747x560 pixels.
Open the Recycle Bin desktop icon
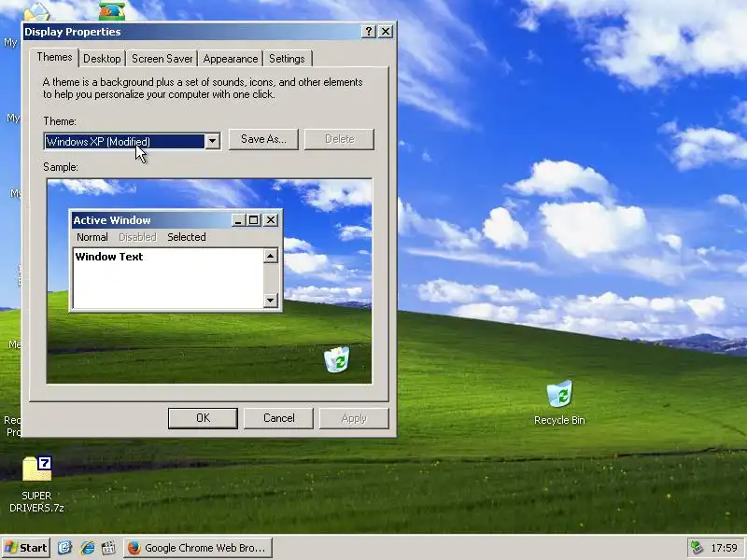point(559,403)
